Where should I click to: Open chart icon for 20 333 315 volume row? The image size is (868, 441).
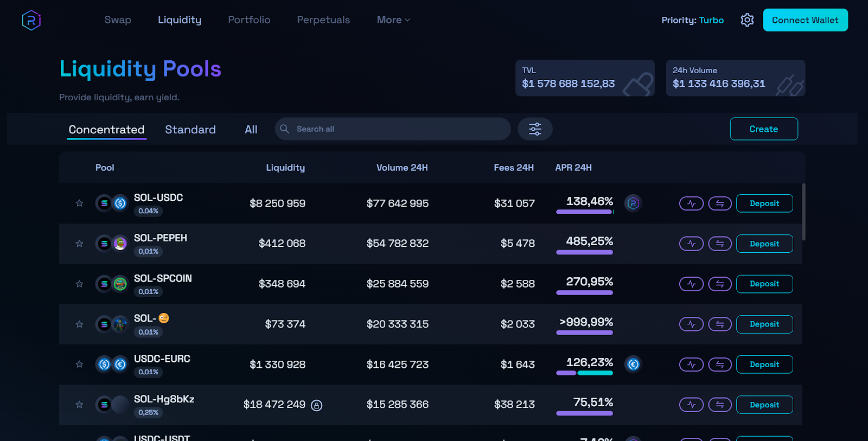pos(691,324)
